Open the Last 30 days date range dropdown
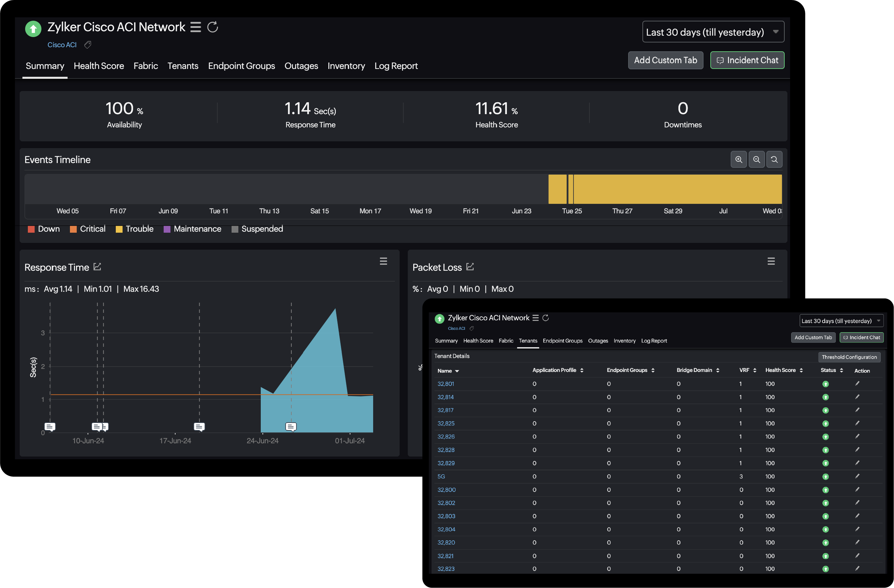The width and height of the screenshot is (894, 588). [712, 31]
